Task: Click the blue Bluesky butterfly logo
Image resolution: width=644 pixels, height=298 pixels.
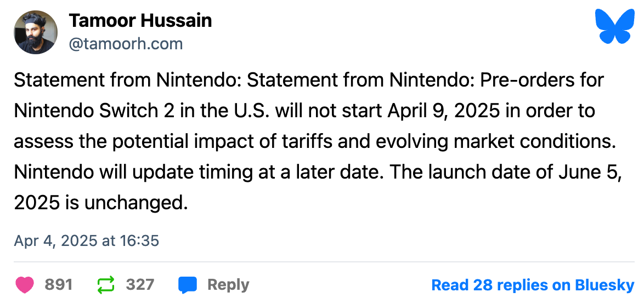Action: [615, 26]
